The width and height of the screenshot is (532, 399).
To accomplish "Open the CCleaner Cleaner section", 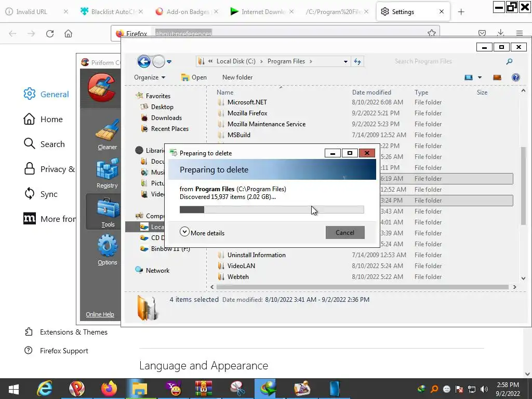I will (107, 135).
